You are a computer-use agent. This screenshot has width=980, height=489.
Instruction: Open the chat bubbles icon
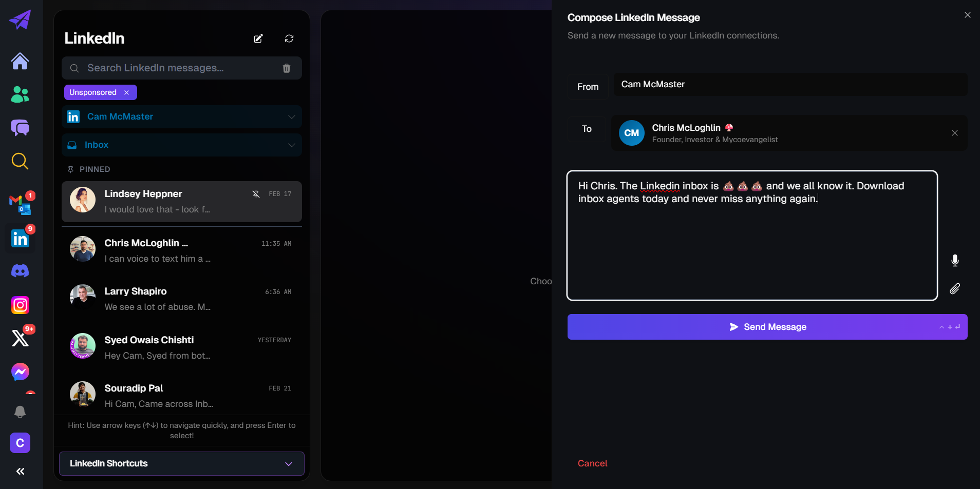click(x=20, y=127)
